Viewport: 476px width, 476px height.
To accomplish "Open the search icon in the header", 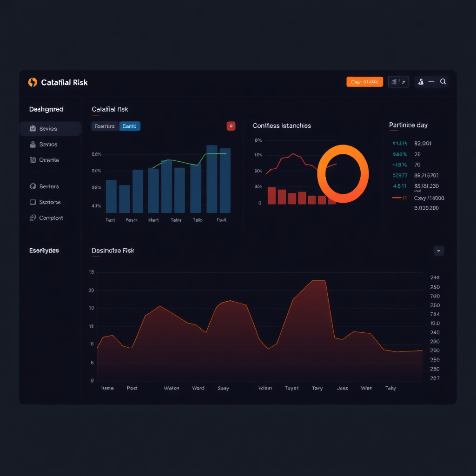I will point(443,81).
